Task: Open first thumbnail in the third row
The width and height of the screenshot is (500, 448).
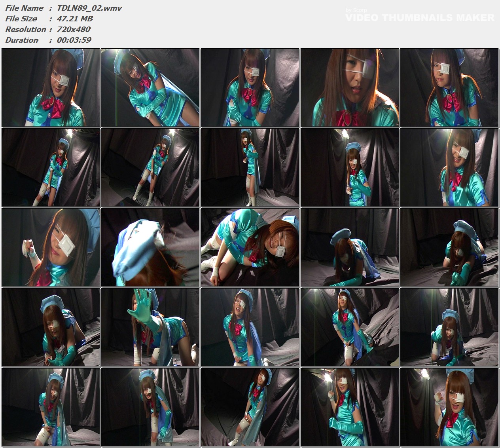Action: (x=51, y=247)
